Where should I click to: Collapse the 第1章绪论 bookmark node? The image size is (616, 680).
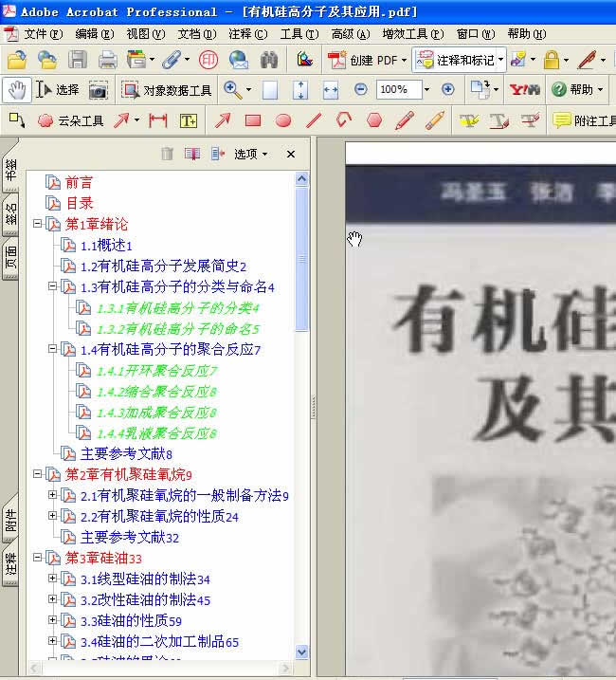tap(37, 223)
